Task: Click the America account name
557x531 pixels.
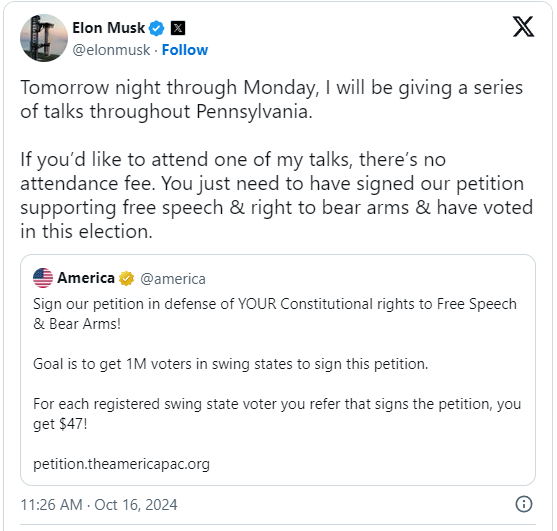Action: coord(86,278)
